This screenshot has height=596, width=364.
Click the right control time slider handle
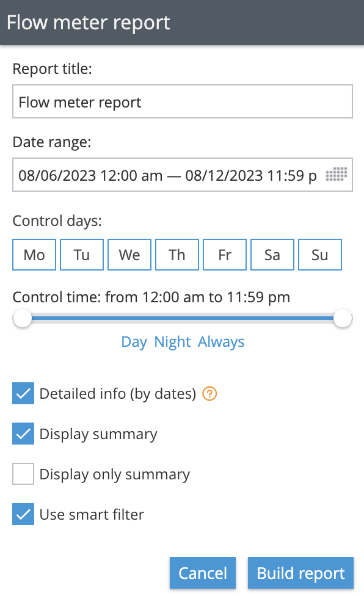pyautogui.click(x=343, y=319)
